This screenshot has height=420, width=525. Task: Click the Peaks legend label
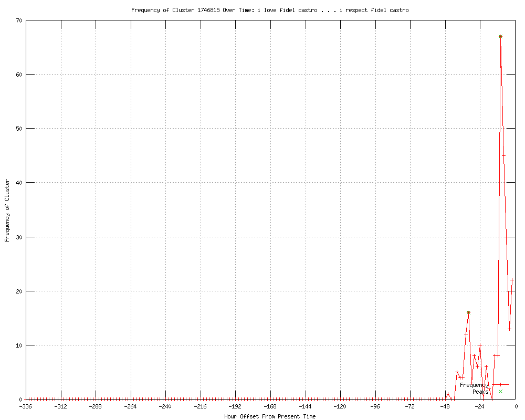(x=480, y=392)
